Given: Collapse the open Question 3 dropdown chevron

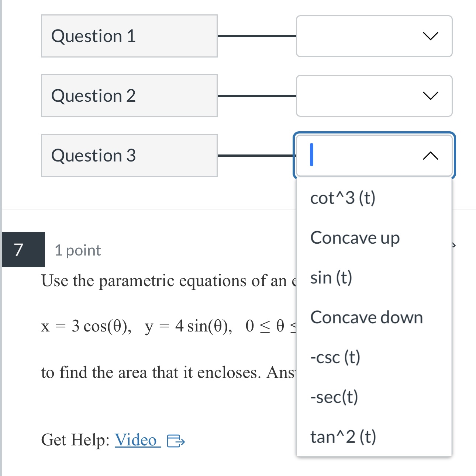Looking at the screenshot, I should click(x=430, y=156).
